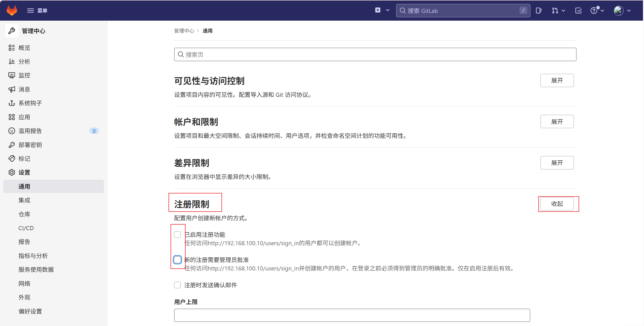
Task: Click the 用户上限 input field
Action: tap(352, 315)
